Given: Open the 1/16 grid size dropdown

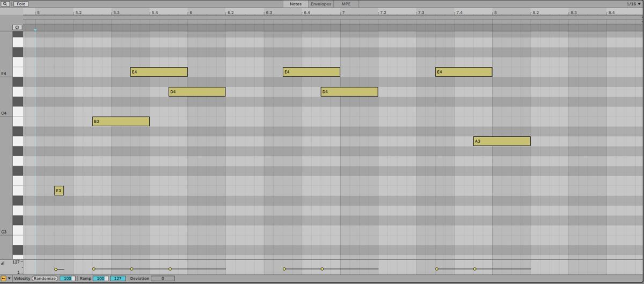Looking at the screenshot, I should [x=633, y=4].
